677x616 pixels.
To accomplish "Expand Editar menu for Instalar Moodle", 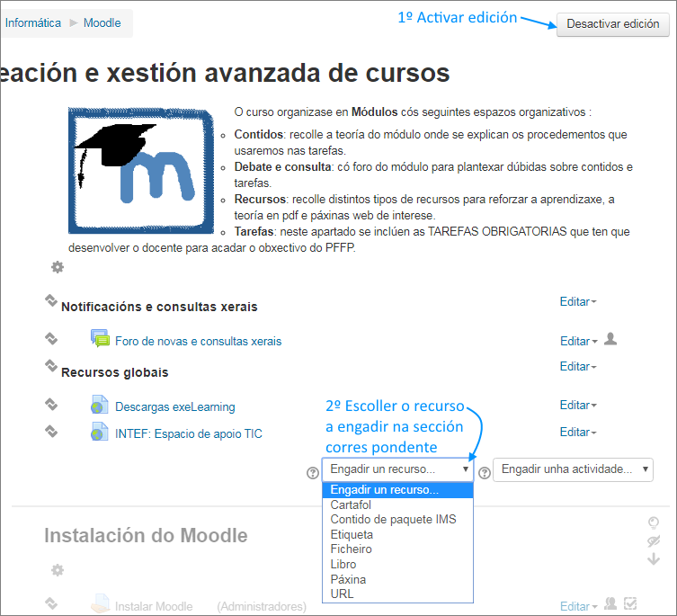I will tap(579, 606).
